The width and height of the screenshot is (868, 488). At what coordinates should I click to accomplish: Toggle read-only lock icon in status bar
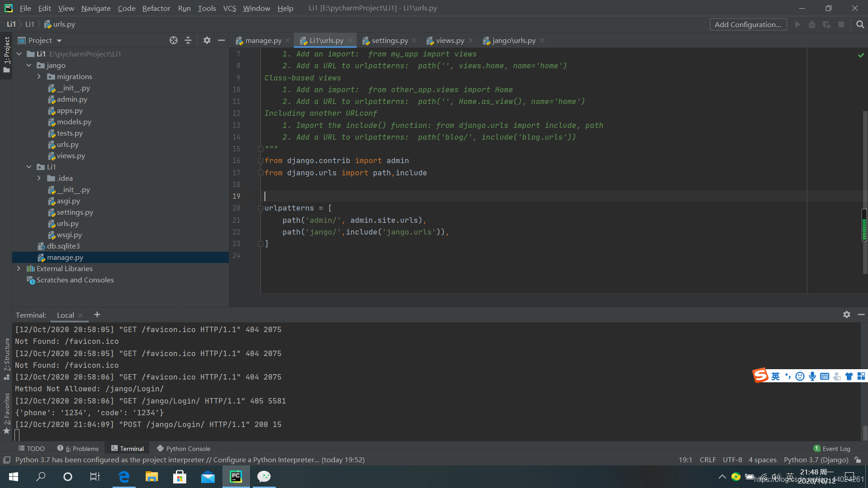(x=858, y=460)
